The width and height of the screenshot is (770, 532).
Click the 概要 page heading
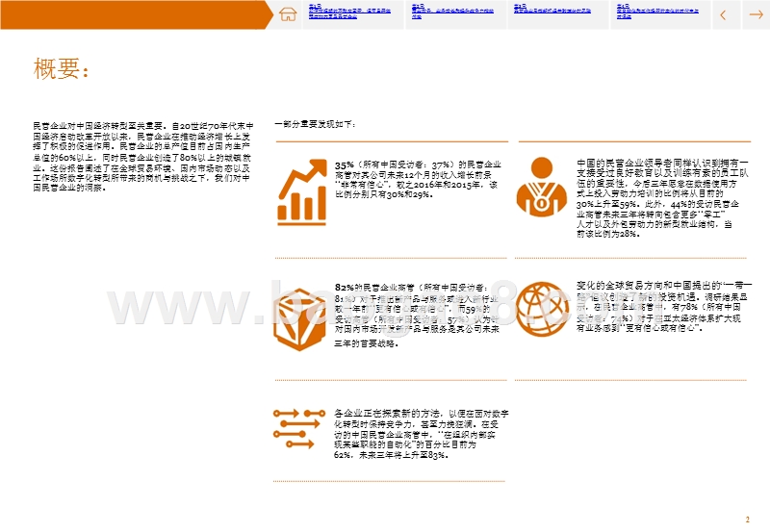click(x=61, y=68)
